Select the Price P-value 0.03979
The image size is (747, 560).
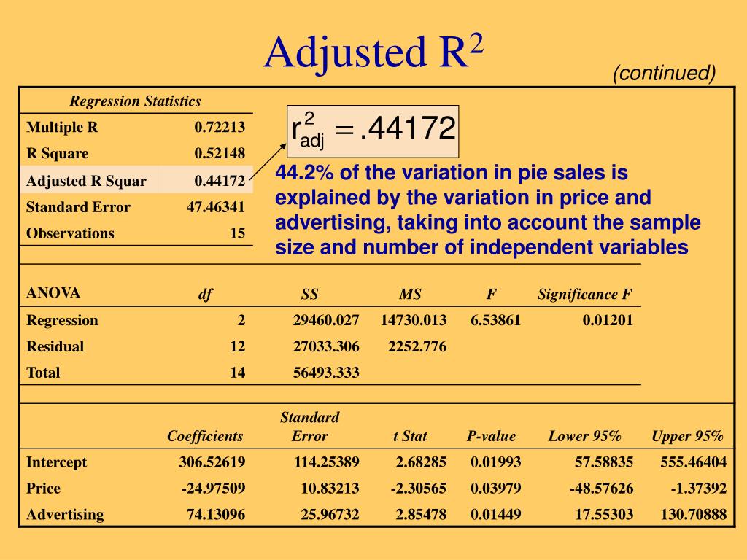[495, 488]
